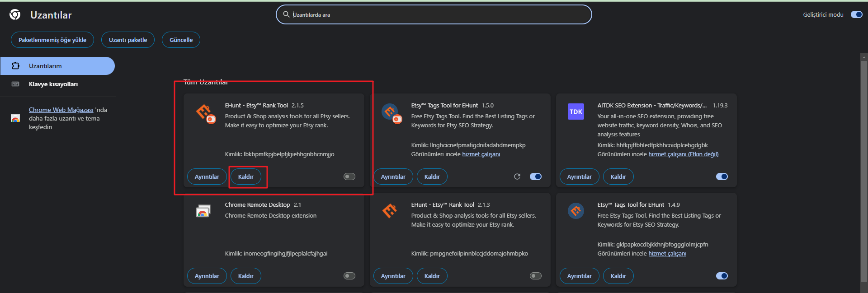
Task: Reload the Etsy Tags Tool 1.5.0 extension
Action: click(x=517, y=177)
